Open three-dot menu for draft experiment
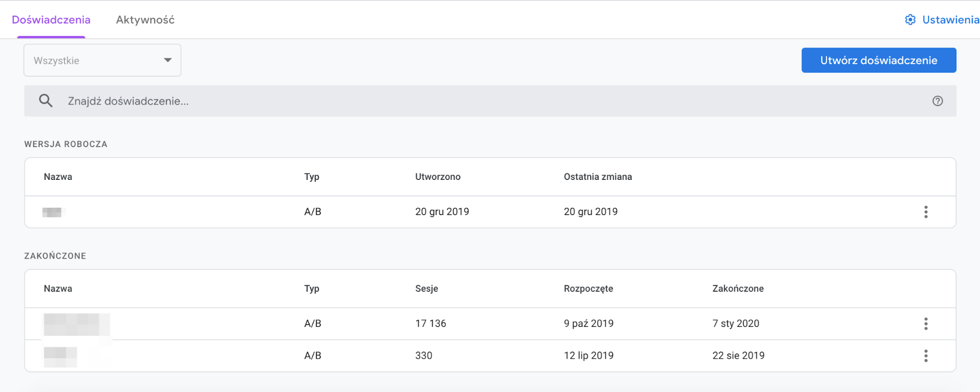The image size is (980, 392). (926, 212)
